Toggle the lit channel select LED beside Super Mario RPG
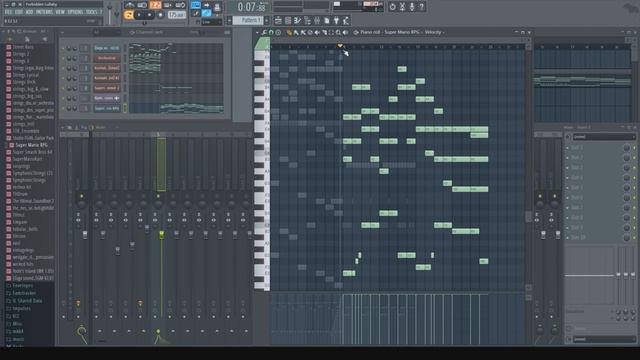Screen dimensions: 640x360 (x=125, y=108)
